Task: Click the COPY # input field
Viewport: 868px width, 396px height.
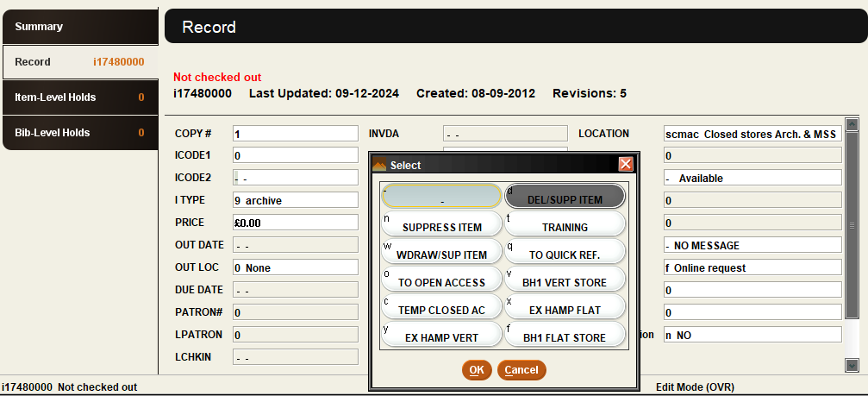Action: [294, 134]
